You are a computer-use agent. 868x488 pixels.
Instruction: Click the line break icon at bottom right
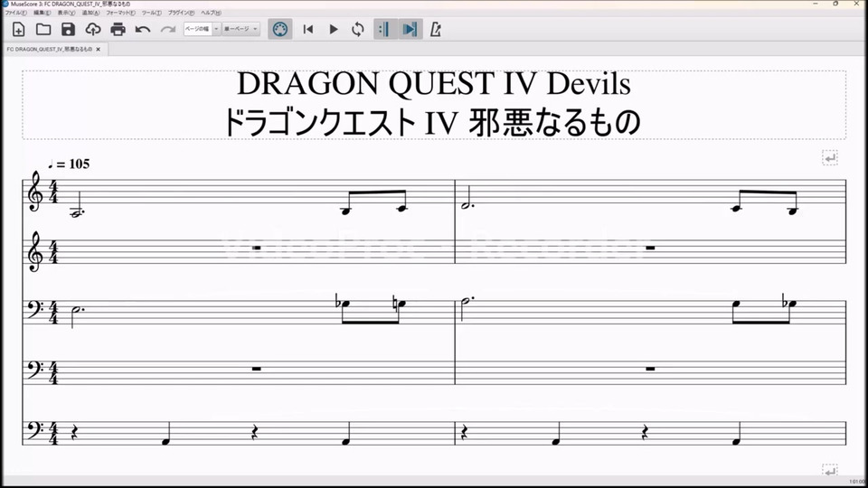[x=829, y=470]
